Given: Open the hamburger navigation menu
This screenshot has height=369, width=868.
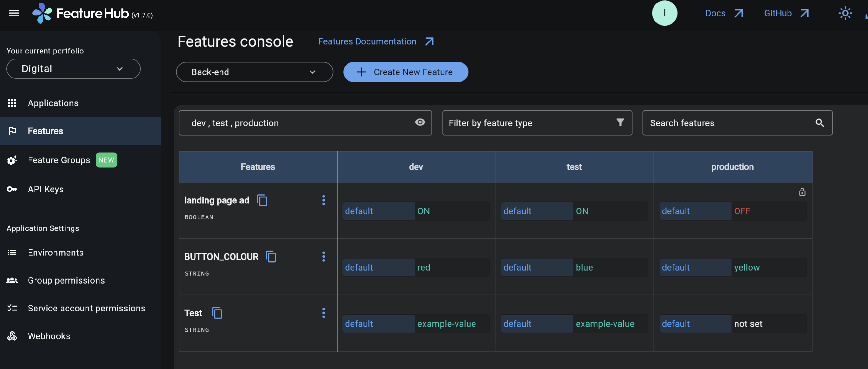Looking at the screenshot, I should (x=14, y=14).
